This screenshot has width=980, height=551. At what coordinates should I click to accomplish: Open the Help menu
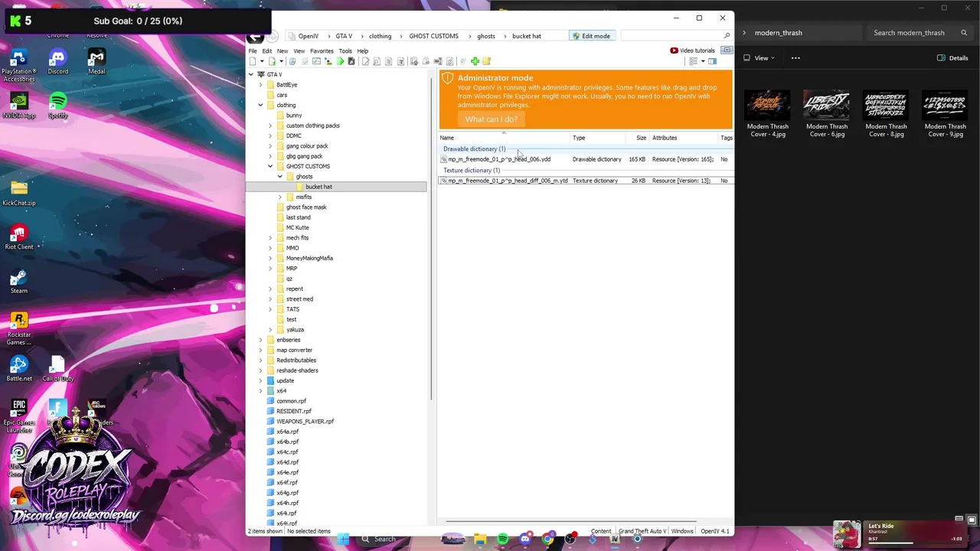coord(363,51)
